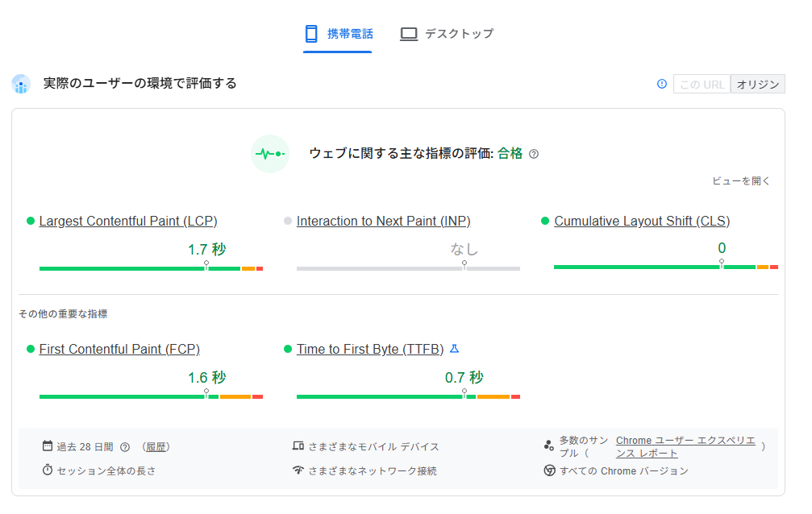Click the INP value なし

click(x=464, y=250)
